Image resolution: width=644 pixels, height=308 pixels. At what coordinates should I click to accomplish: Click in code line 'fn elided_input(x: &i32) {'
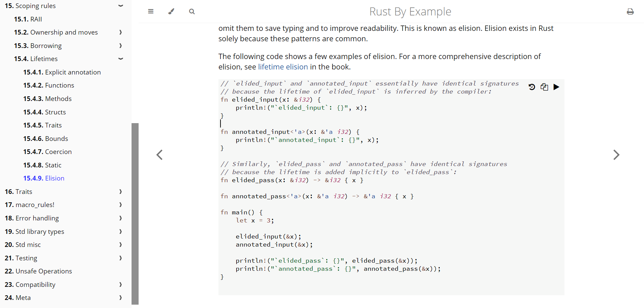pos(270,100)
